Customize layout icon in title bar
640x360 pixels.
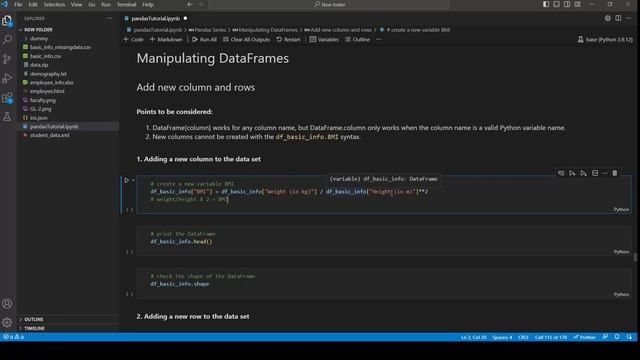coord(578,4)
